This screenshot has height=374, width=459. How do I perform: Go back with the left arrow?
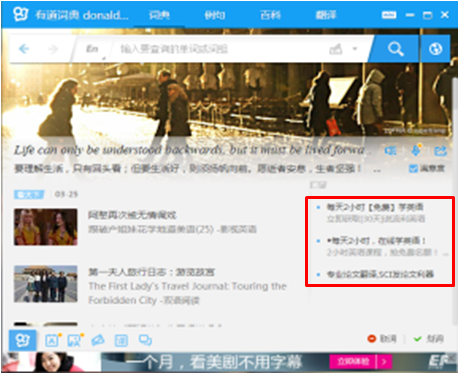[x=24, y=49]
